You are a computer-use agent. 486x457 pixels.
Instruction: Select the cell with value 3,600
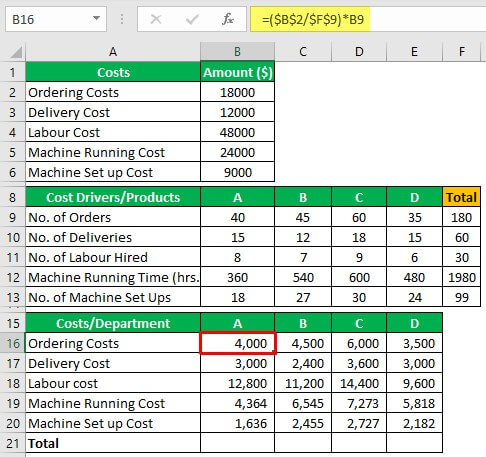359,363
